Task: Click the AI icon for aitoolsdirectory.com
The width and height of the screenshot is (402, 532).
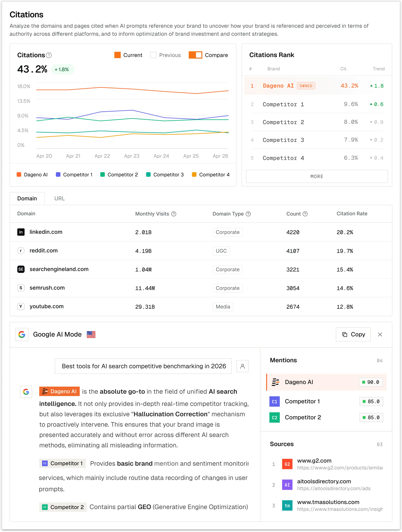Action: [287, 485]
